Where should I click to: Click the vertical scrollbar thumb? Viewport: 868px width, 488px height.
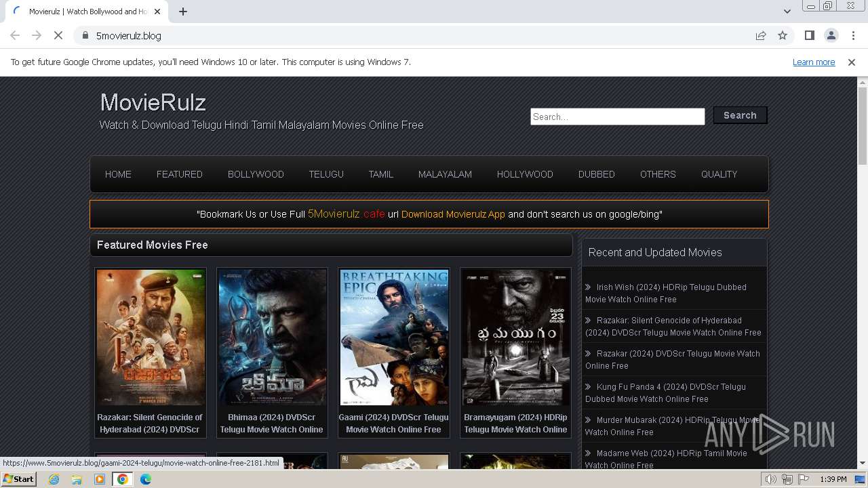[x=863, y=126]
